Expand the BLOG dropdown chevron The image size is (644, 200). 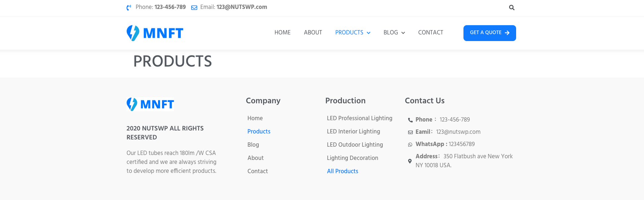click(403, 33)
